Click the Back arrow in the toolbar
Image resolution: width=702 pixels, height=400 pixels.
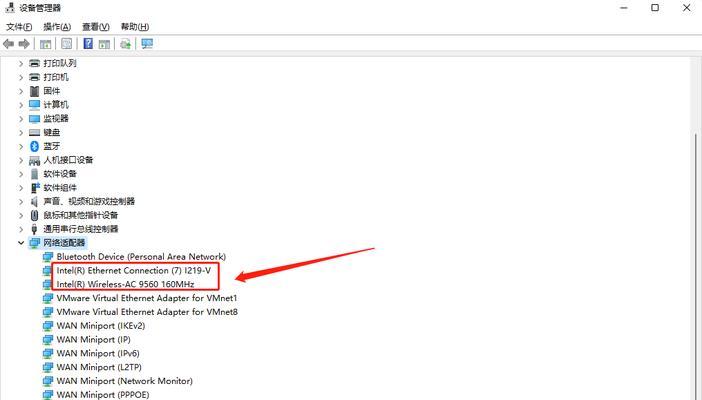click(8, 44)
